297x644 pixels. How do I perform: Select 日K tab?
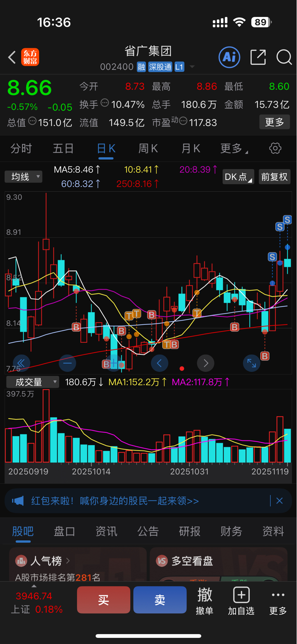pos(106,148)
